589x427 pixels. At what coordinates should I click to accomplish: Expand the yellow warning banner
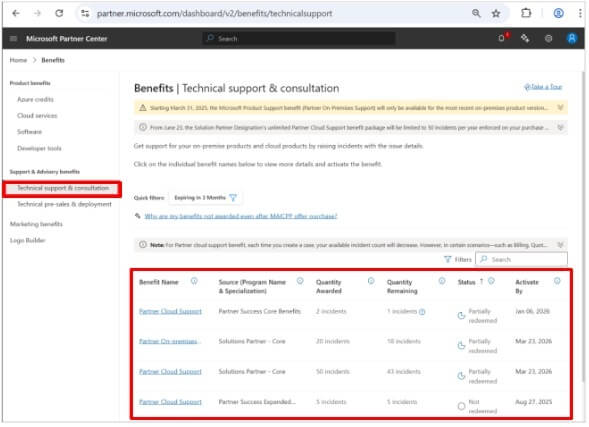coord(560,108)
